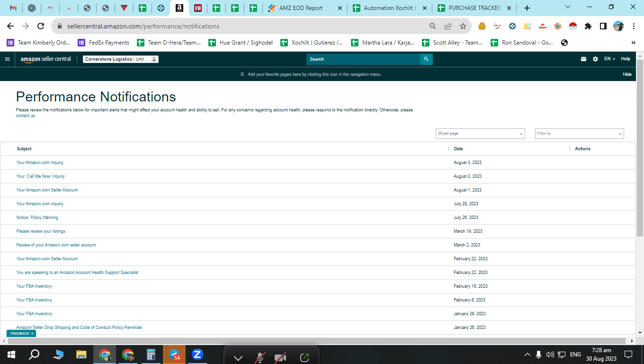Open Telegram with the 54 badge

tap(175, 355)
